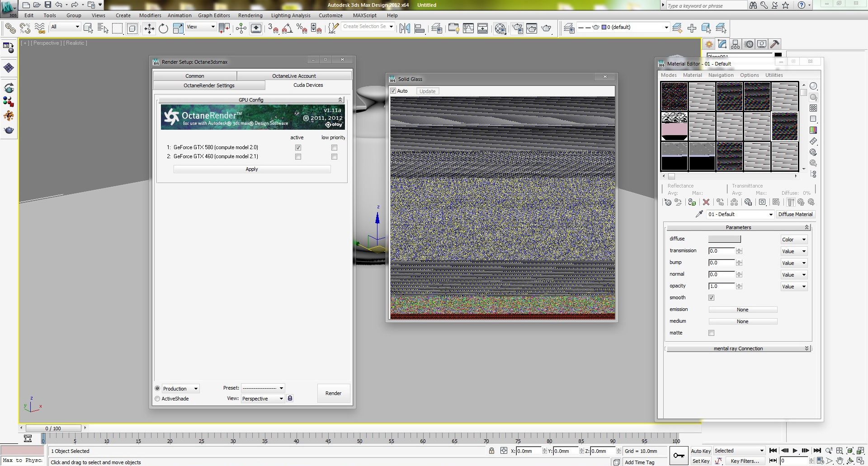Enable active for GeForce GTX 460
Viewport: 868px width, 466px height.
point(298,156)
